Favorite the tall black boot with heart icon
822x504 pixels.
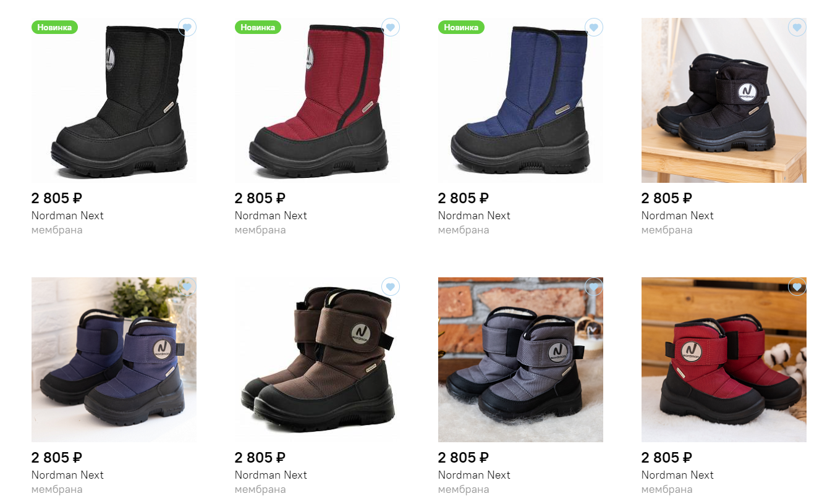coord(187,27)
